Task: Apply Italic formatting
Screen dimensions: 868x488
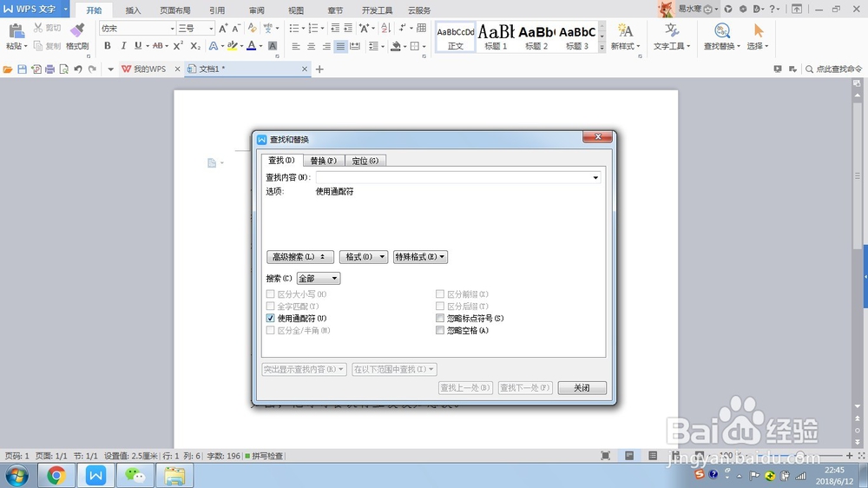Action: [x=123, y=46]
